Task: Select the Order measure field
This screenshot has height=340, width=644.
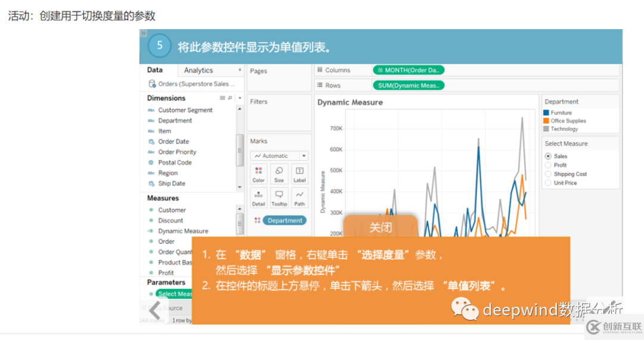Action: [x=166, y=242]
